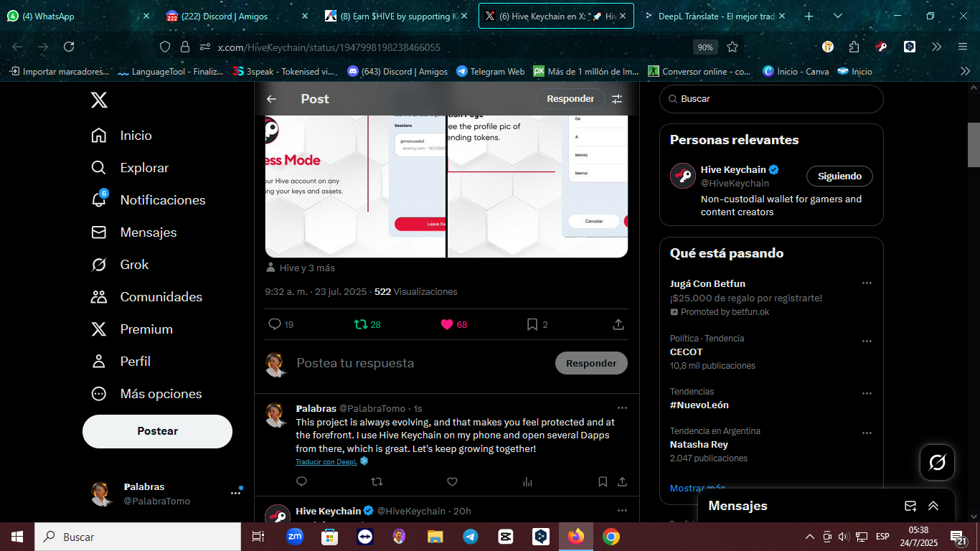Screen dimensions: 980x551
Task: Click the Traducir con DeepL link
Action: [326, 462]
